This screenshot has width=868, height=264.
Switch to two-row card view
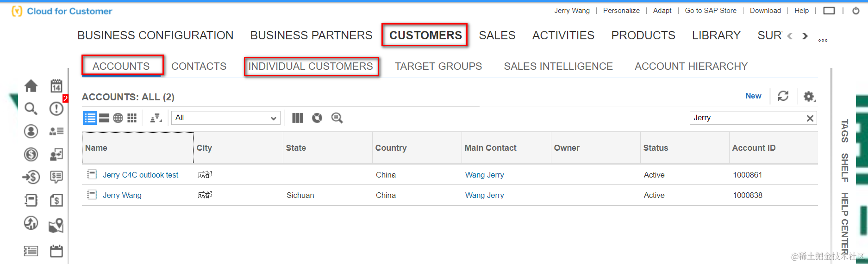pyautogui.click(x=104, y=118)
